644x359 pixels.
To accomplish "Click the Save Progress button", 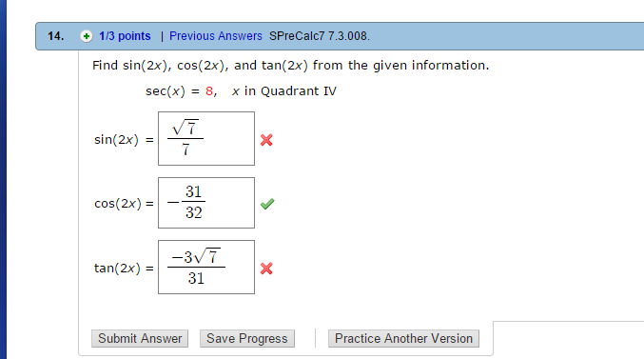I will click(x=247, y=338).
